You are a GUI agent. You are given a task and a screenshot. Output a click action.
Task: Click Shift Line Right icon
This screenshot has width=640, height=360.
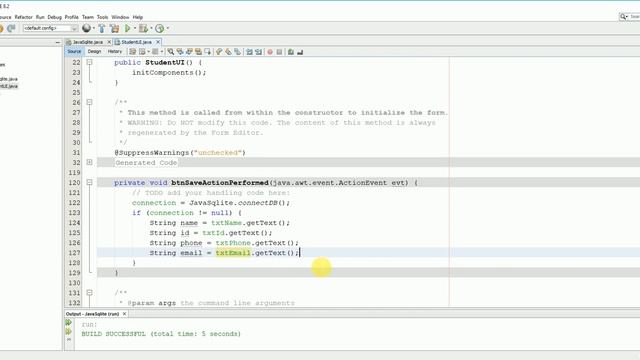pyautogui.click(x=259, y=52)
